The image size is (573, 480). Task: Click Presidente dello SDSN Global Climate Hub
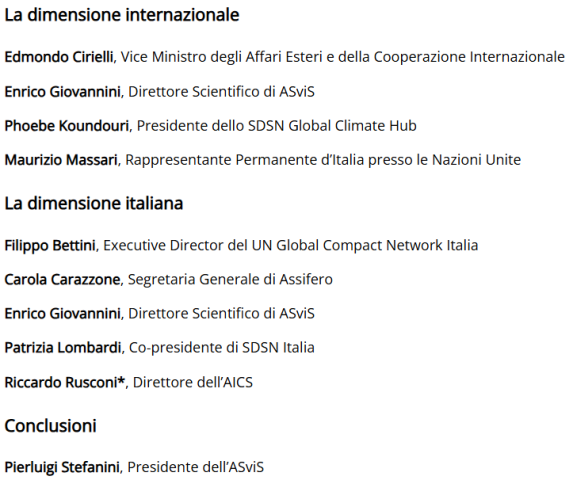click(277, 126)
